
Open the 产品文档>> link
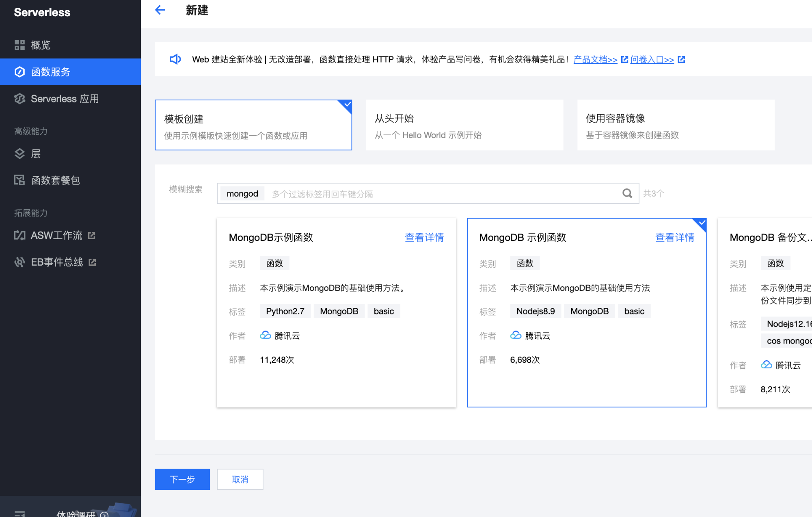coord(595,60)
